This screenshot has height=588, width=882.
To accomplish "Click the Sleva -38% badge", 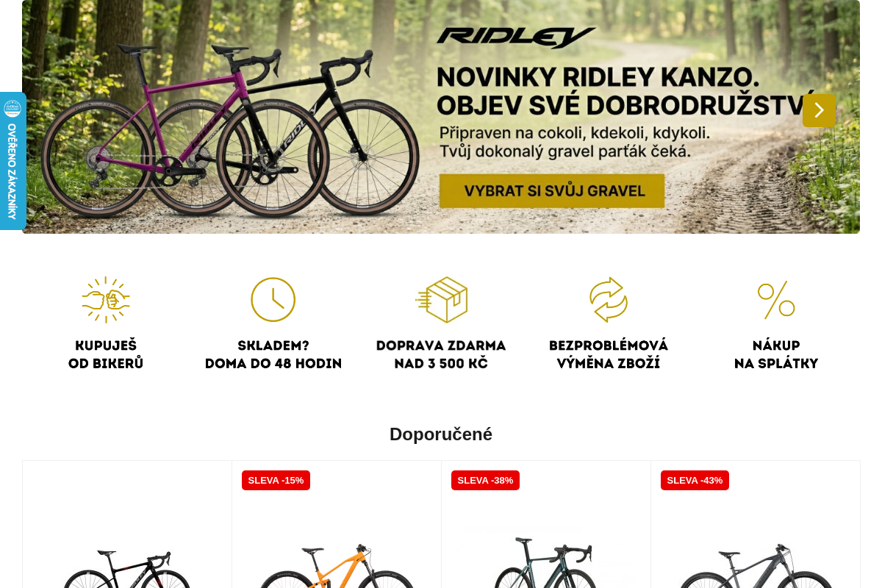I will pos(485,481).
